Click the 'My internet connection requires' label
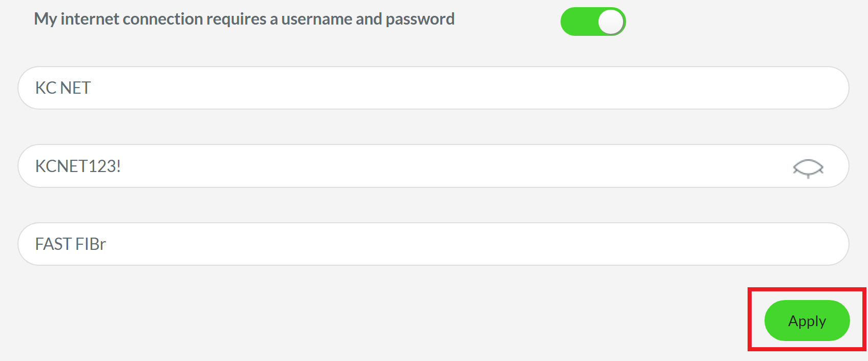868x361 pixels. (244, 19)
